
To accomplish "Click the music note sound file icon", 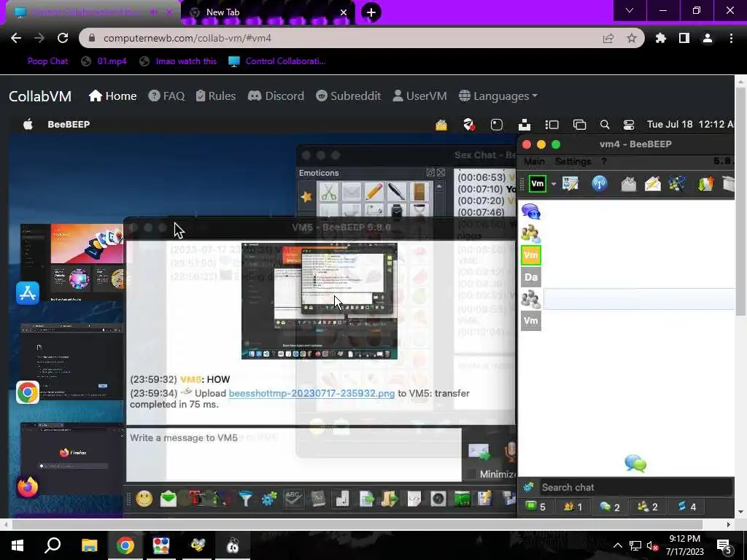I will point(342,499).
